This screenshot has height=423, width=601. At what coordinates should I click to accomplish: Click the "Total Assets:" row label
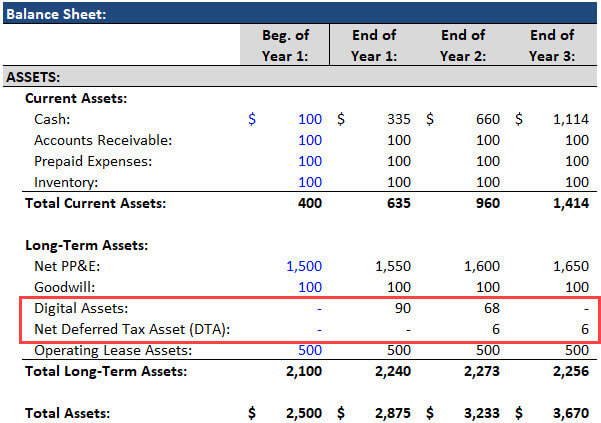(x=67, y=413)
